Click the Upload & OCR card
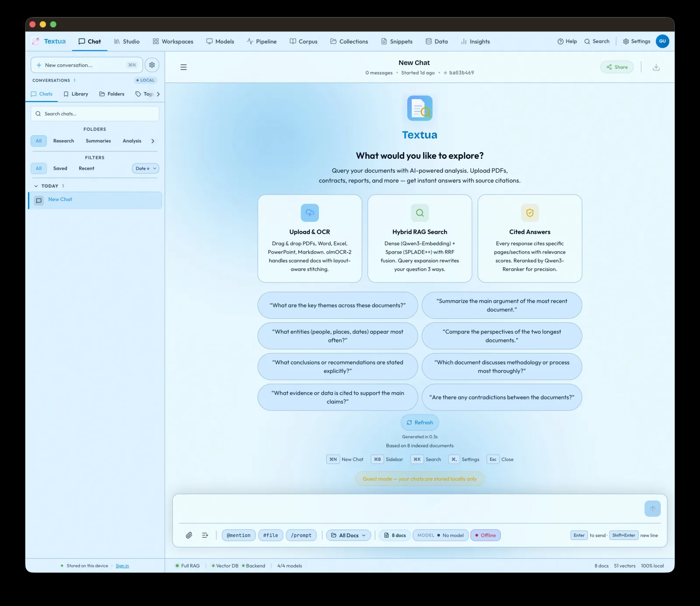This screenshot has width=700, height=606. tap(310, 238)
